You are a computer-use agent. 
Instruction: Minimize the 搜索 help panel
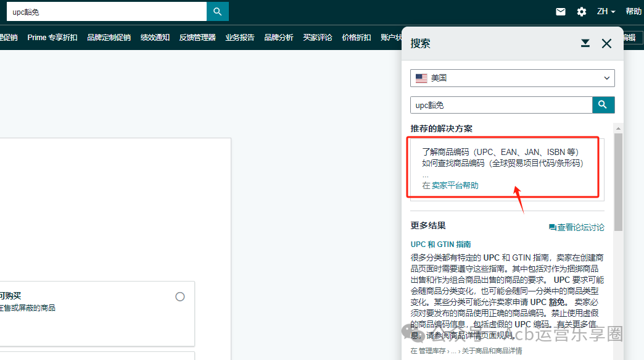(x=585, y=43)
